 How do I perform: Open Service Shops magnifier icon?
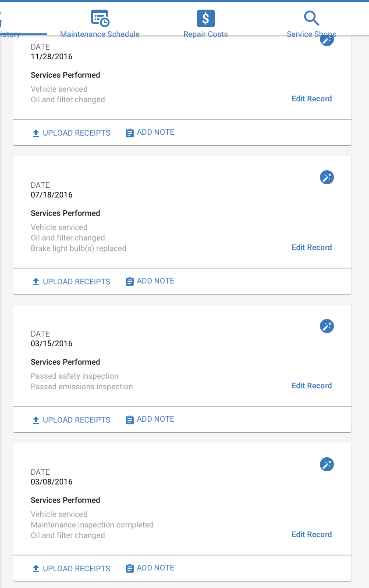coord(311,18)
